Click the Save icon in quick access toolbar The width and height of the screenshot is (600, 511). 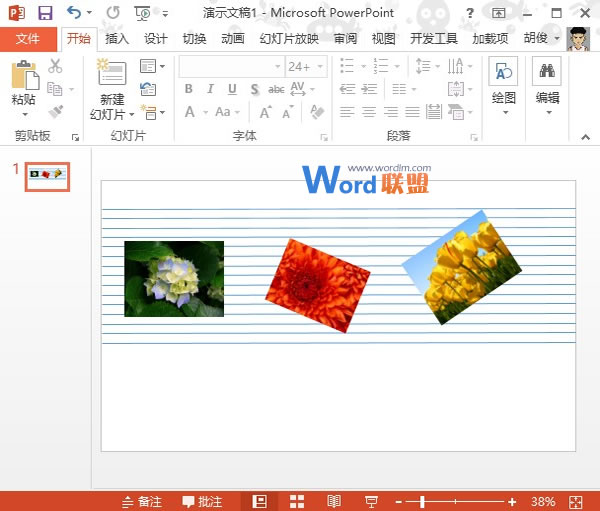pos(45,13)
